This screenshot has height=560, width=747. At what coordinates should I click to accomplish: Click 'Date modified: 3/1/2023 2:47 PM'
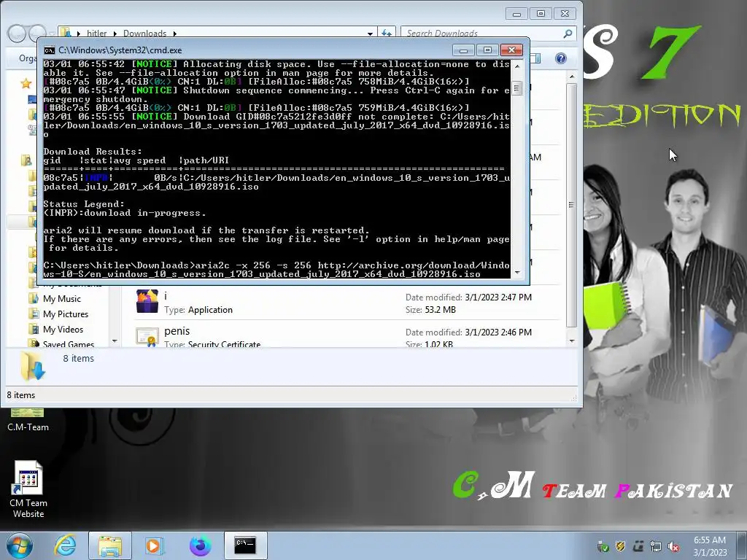point(468,297)
